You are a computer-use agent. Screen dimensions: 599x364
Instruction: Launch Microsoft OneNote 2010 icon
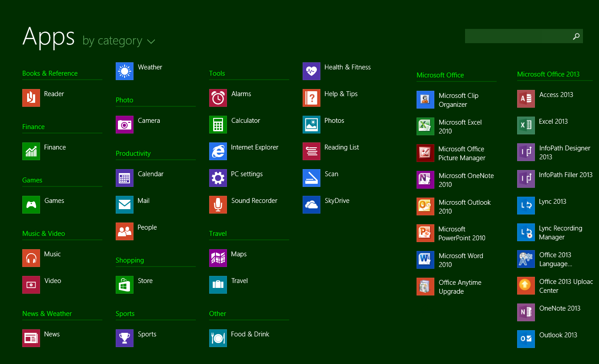point(425,180)
